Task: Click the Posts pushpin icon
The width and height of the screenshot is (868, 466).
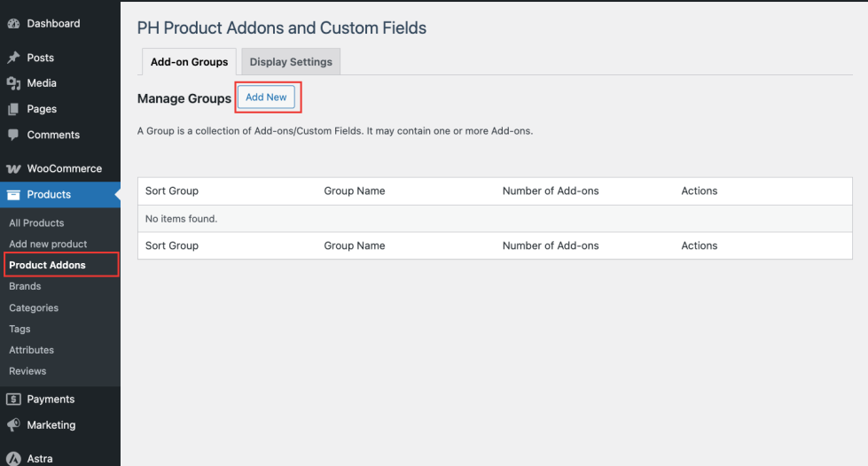Action: 14,58
